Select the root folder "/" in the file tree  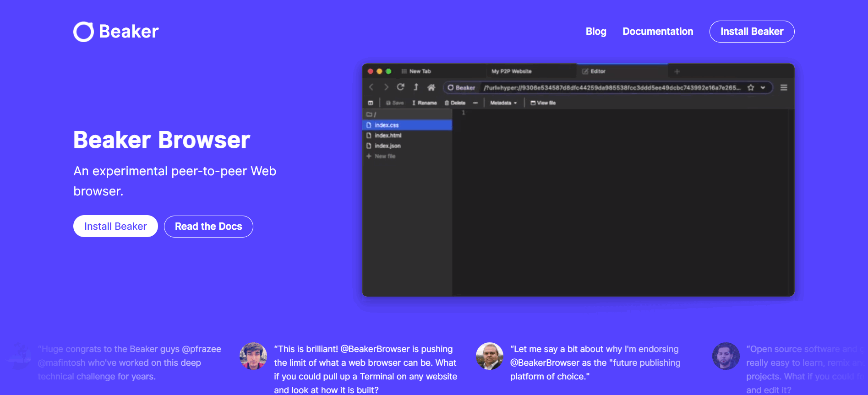coord(407,114)
